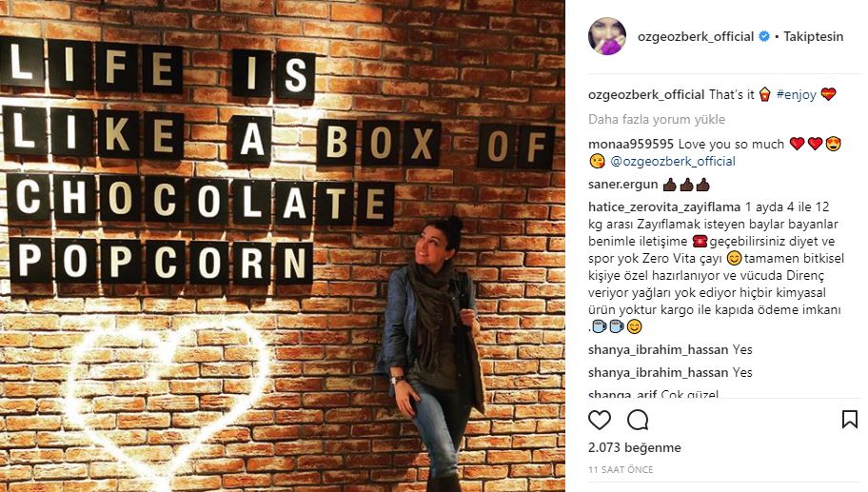
Task: Like the post with the heart icon
Action: point(600,420)
